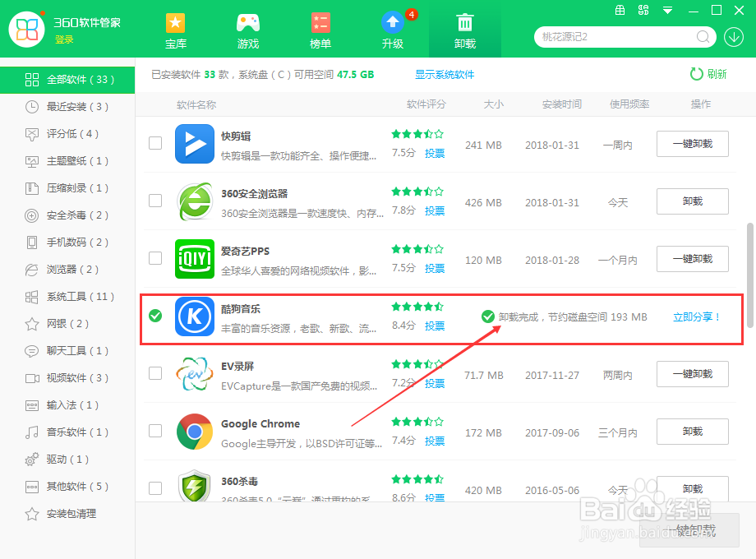Click the 刷新 refresh icon
The height and width of the screenshot is (559, 756).
coord(696,74)
